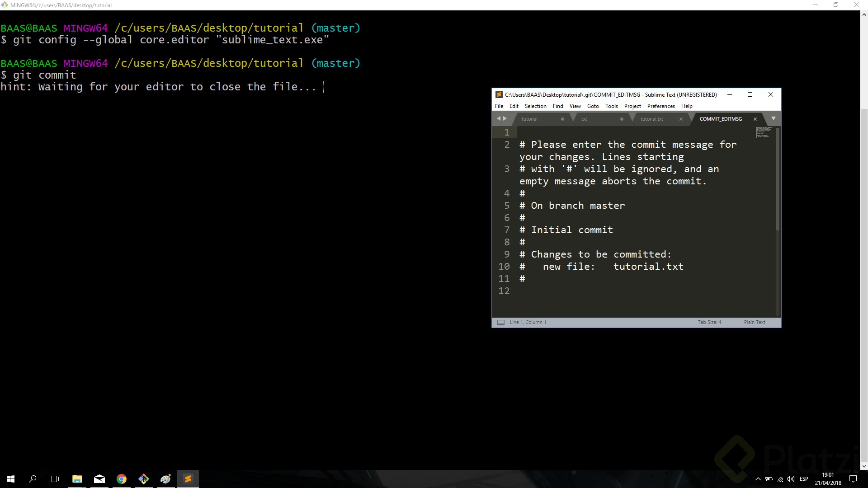Open the Help menu in Sublime Text

coord(687,106)
